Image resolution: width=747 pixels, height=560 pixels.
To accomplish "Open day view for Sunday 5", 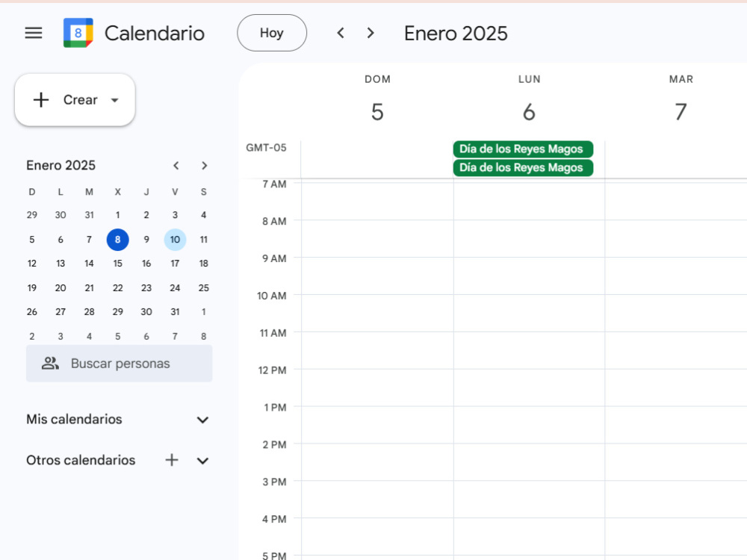I will 377,113.
